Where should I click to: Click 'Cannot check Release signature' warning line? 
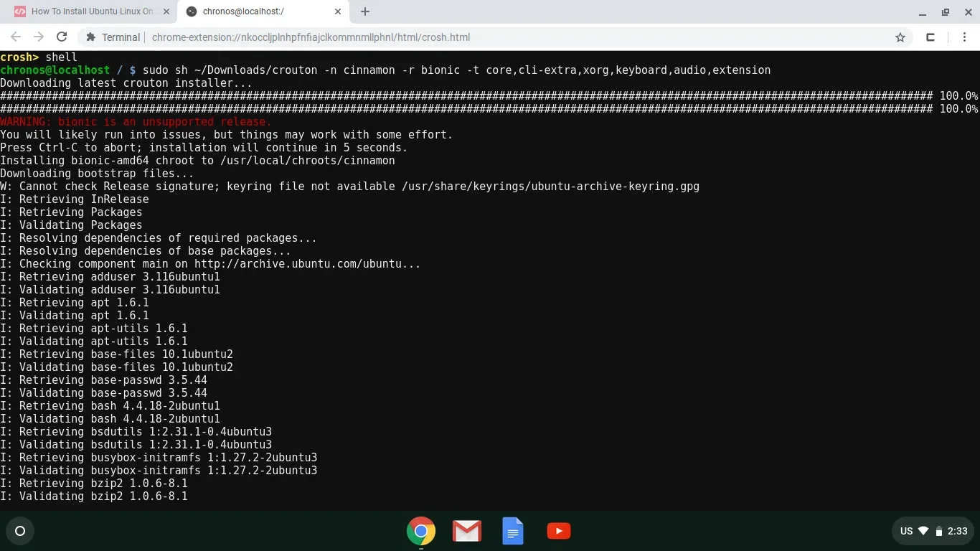[349, 187]
